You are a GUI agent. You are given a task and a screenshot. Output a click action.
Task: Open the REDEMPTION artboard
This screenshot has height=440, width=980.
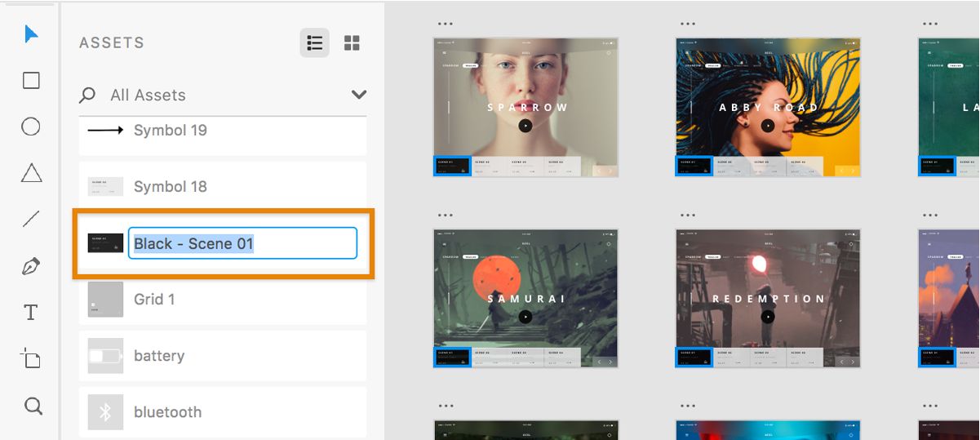(768, 298)
